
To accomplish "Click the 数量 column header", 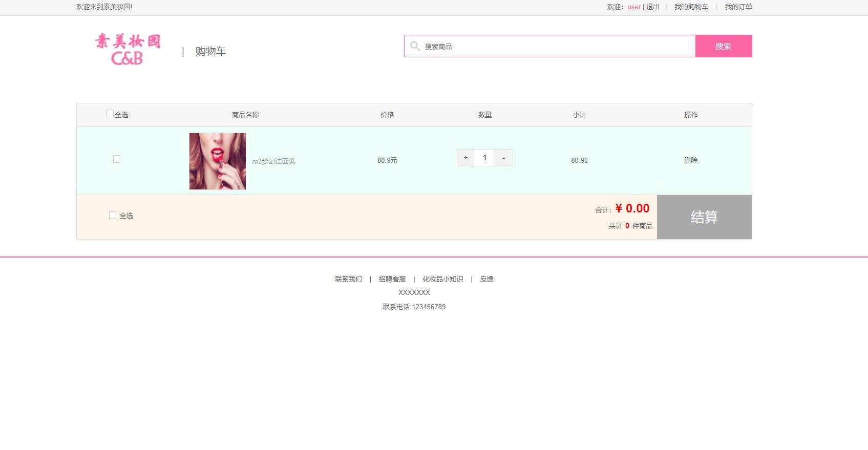I will pos(485,115).
